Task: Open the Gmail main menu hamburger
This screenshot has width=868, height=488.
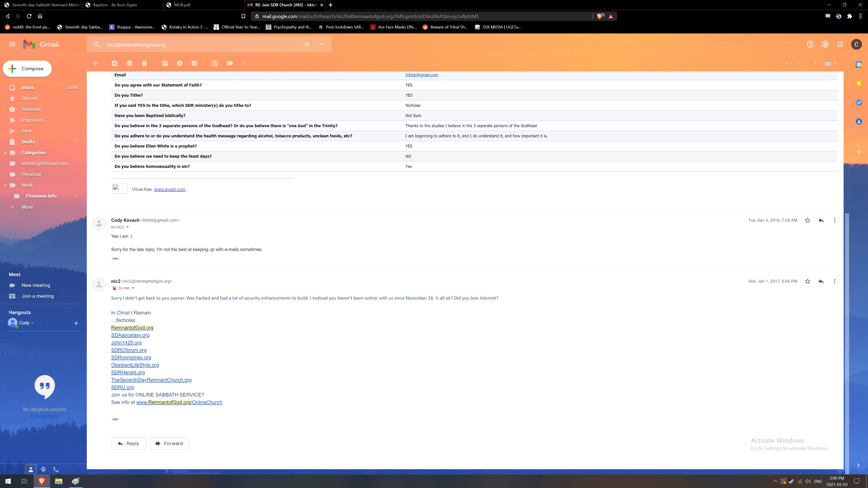Action: 12,44
